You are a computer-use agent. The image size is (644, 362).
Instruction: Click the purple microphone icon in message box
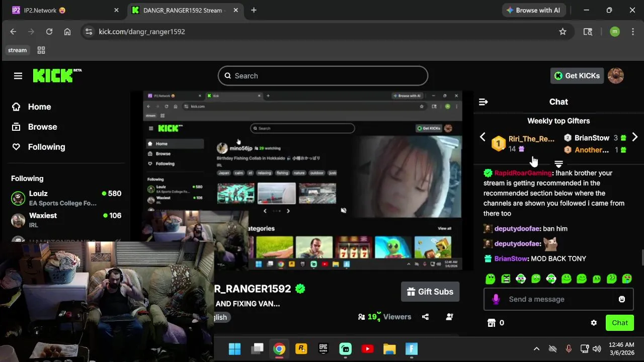point(496,299)
